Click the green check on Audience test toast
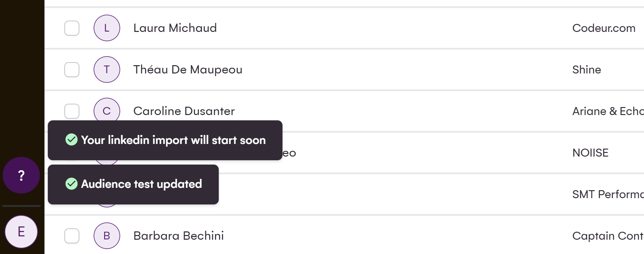This screenshot has width=644, height=254. (x=71, y=184)
